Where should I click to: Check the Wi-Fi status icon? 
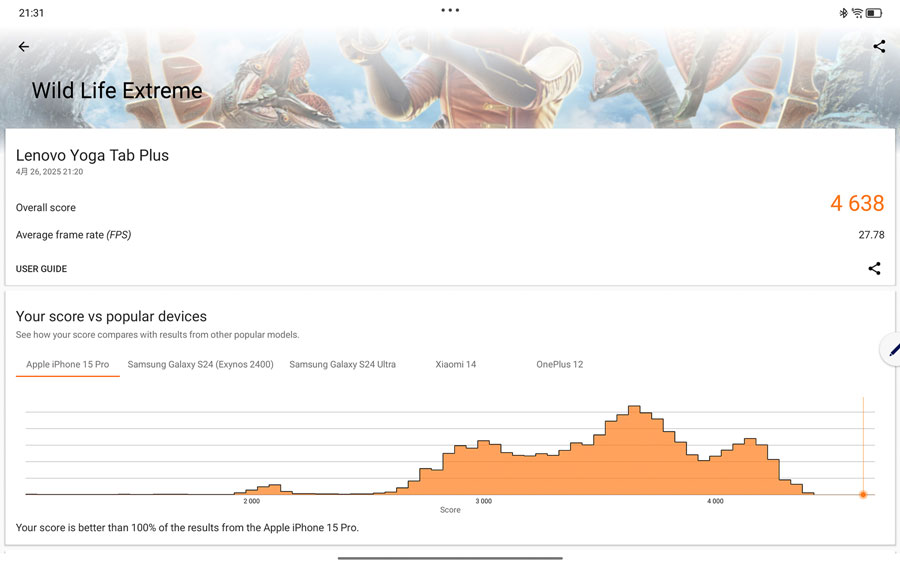pos(857,13)
